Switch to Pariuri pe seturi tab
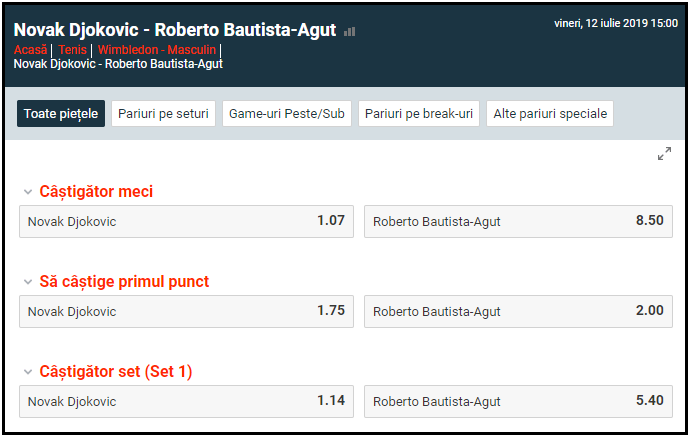Viewport: 688px width, 436px height. pyautogui.click(x=163, y=114)
